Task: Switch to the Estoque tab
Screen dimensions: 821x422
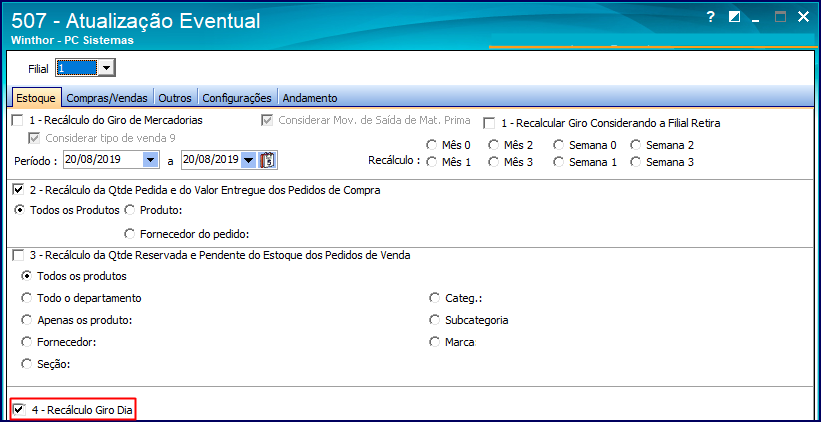Action: tap(36, 98)
